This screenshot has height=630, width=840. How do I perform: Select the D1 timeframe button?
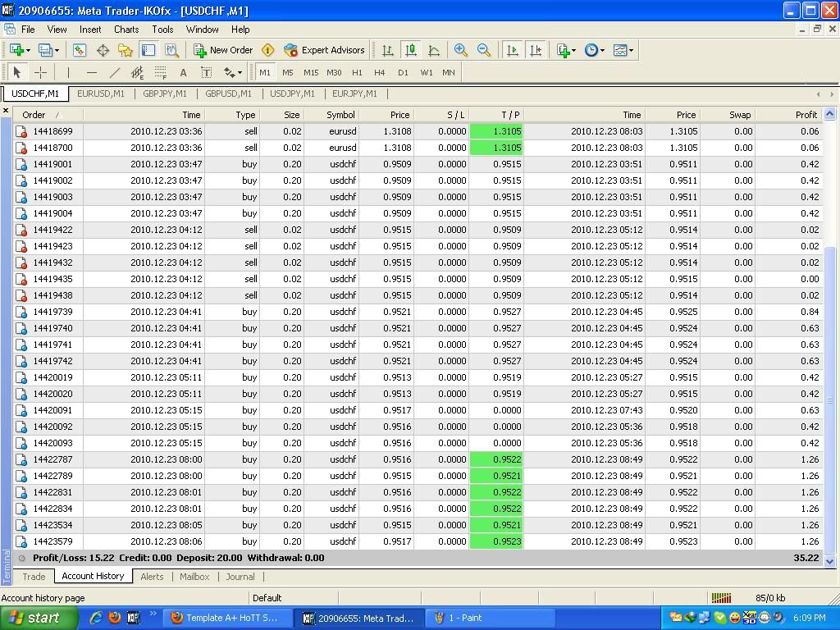pyautogui.click(x=404, y=72)
